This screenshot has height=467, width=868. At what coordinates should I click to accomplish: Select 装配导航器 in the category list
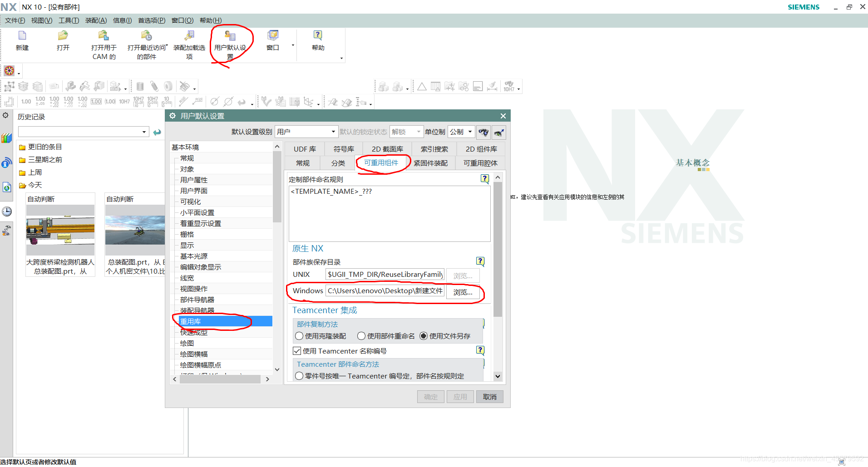coord(197,310)
